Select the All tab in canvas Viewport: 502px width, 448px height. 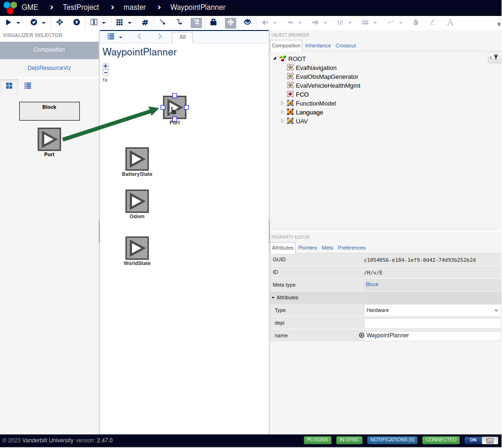coord(183,37)
